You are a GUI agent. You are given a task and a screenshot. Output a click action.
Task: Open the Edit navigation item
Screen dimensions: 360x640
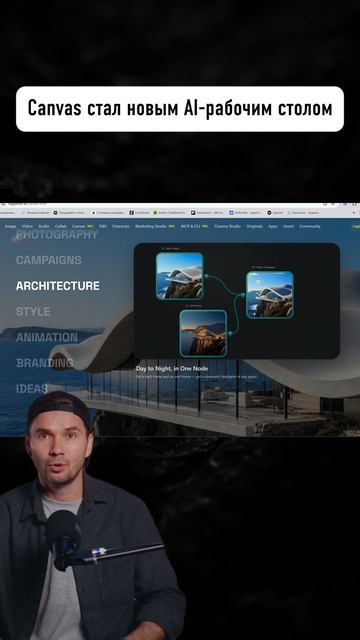103,226
